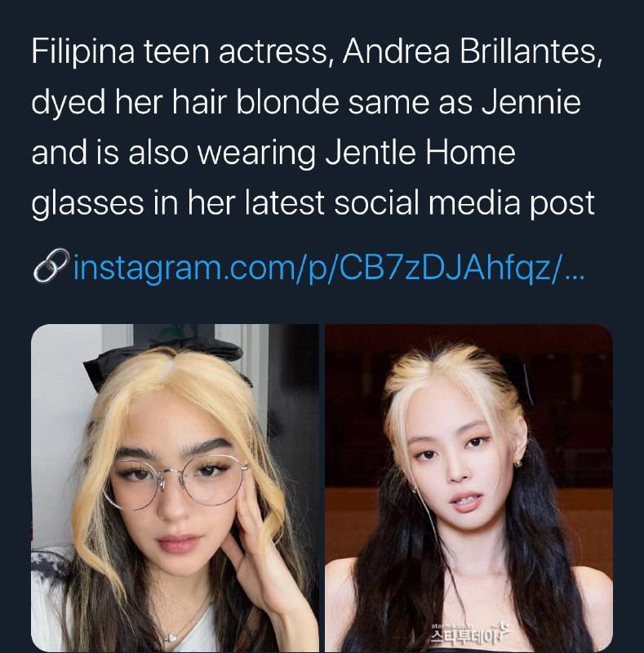Click the name "Andrea Brillantes" in the tweet
The height and width of the screenshot is (653, 644).
coord(465,53)
